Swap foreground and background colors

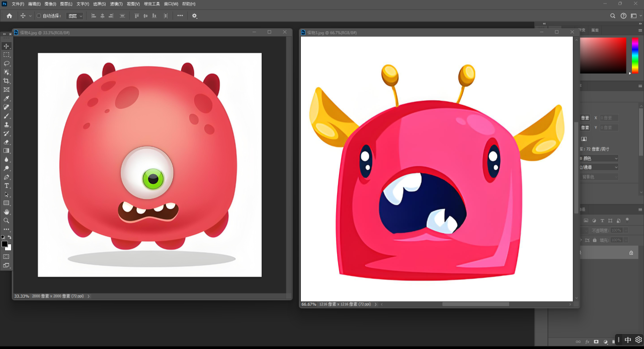10,237
